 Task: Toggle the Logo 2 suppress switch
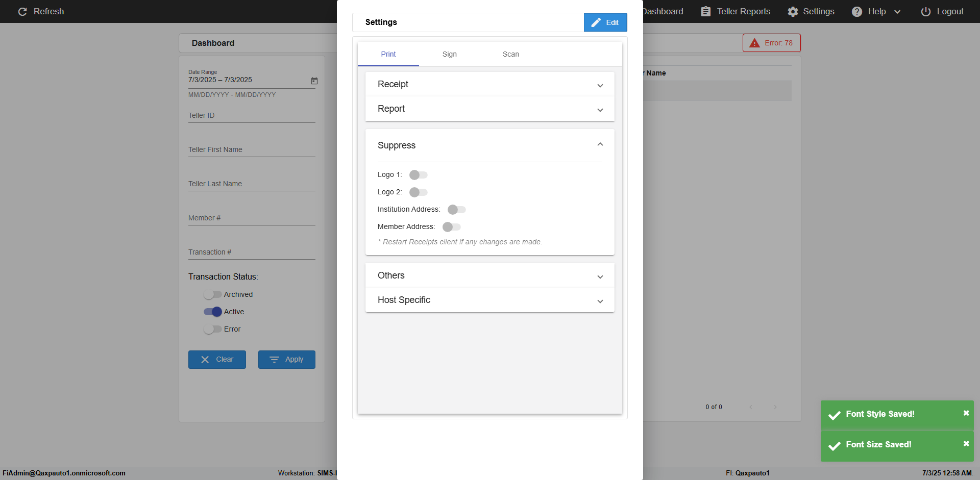(418, 192)
